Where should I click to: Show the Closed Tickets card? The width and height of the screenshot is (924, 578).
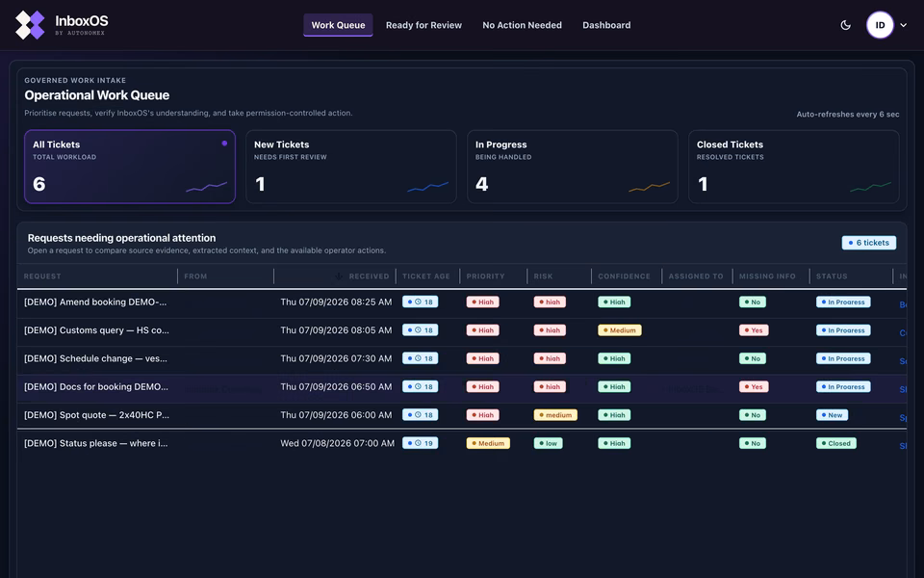point(794,167)
